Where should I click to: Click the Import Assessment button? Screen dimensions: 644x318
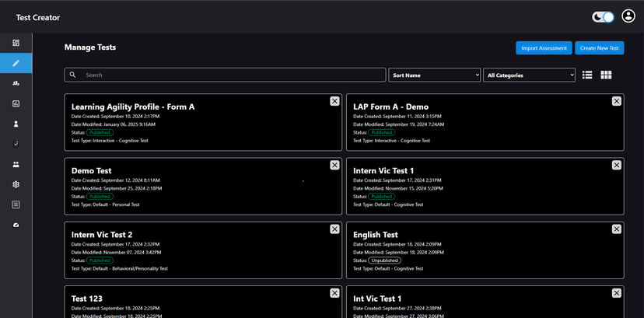coord(544,48)
